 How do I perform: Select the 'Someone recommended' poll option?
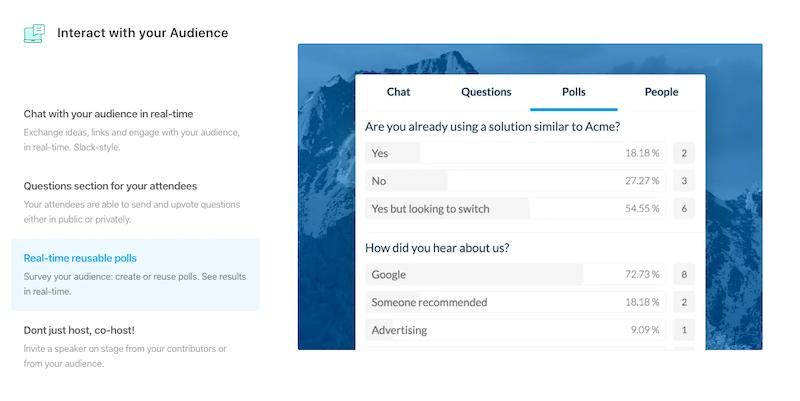click(x=515, y=302)
